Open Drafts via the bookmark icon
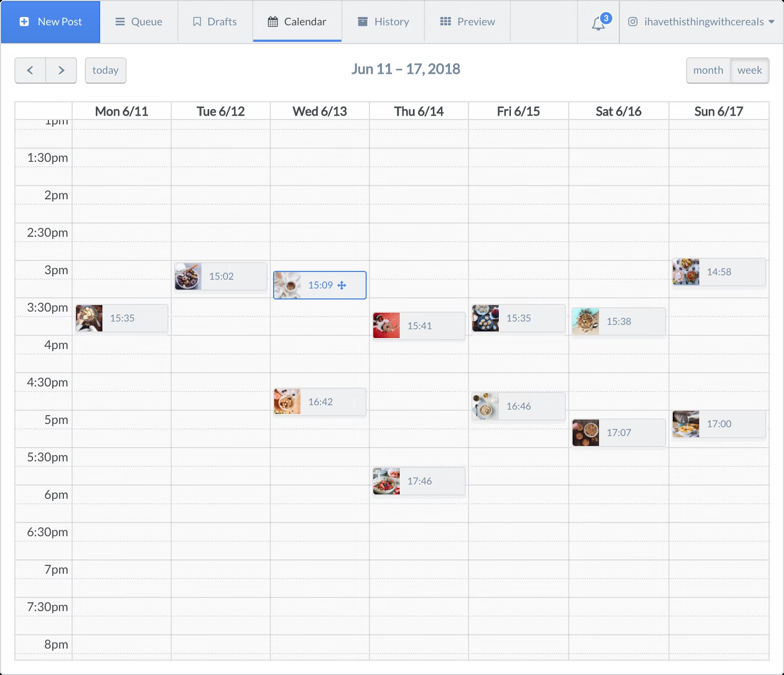 [197, 21]
